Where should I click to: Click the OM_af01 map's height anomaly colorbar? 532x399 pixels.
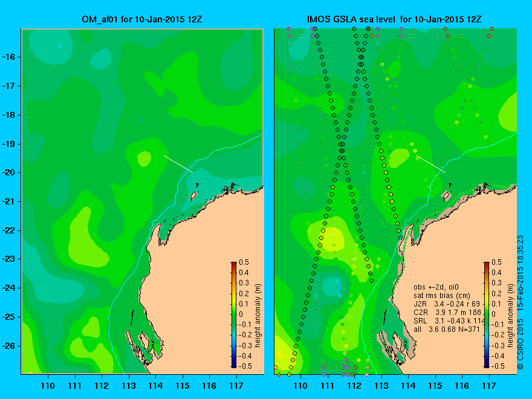pos(234,314)
